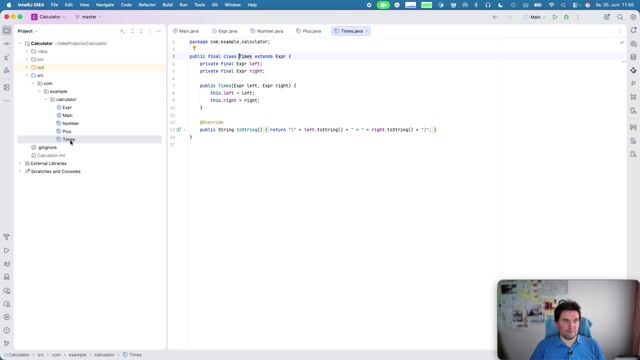Switch to the Number.java tab

pos(267,31)
